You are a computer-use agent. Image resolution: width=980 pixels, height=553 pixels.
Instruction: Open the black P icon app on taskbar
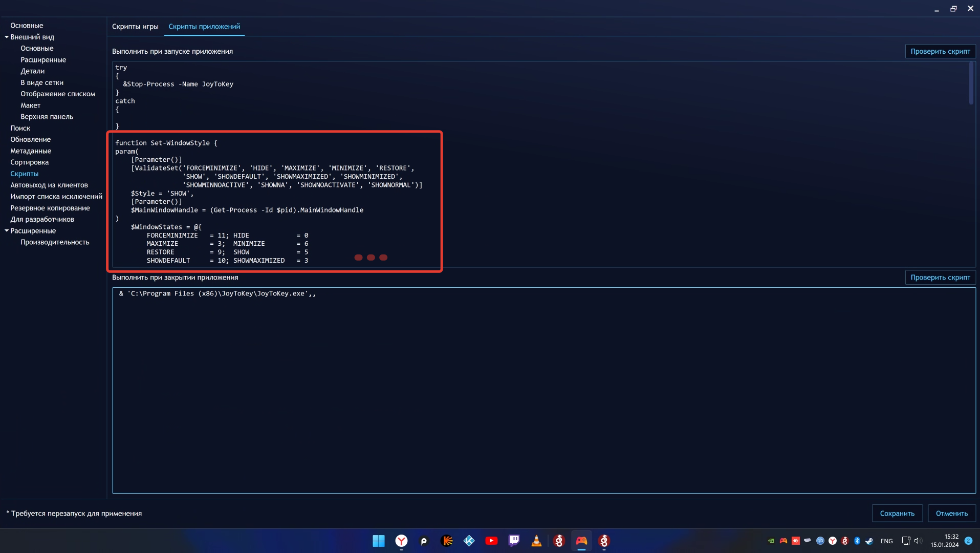point(424,541)
